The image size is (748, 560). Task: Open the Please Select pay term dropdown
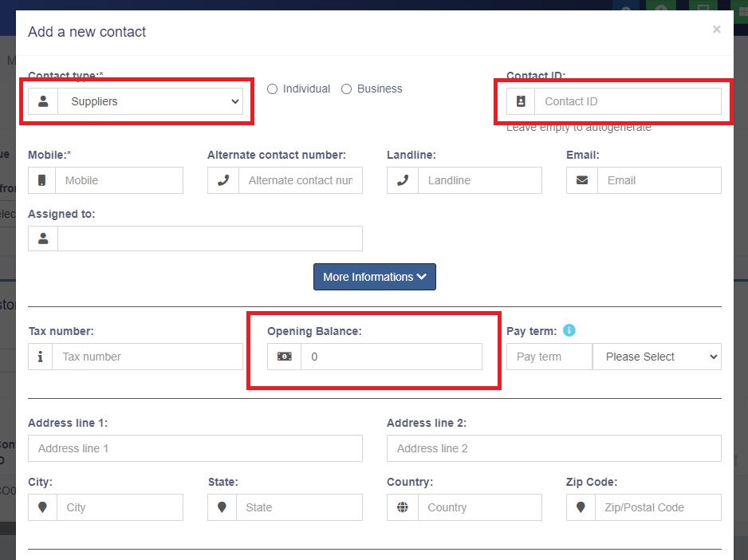pos(657,357)
